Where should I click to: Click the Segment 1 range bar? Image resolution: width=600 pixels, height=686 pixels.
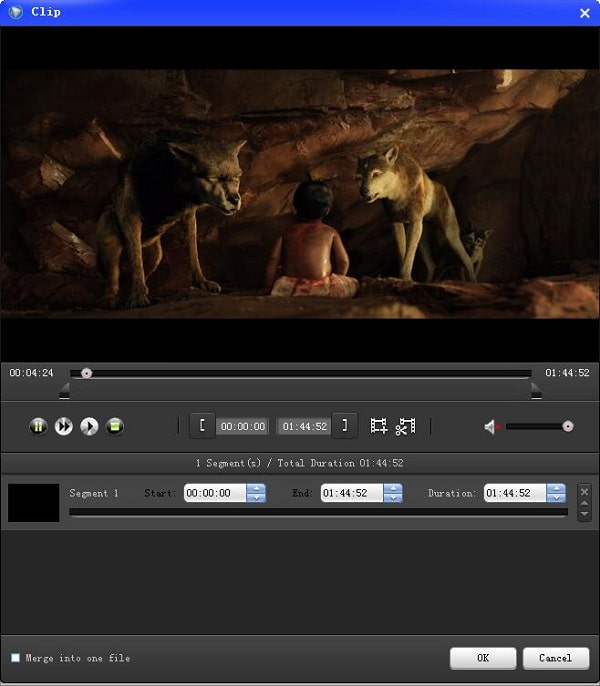(x=319, y=512)
